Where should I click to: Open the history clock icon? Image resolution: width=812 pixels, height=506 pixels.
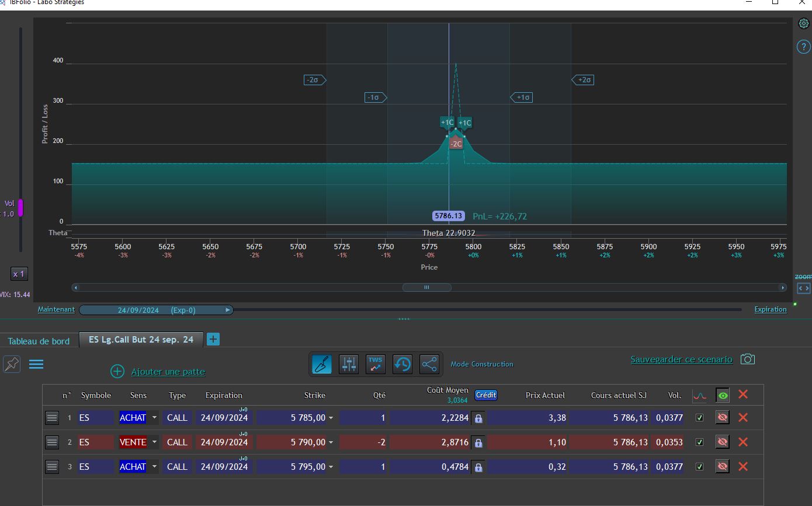point(402,364)
